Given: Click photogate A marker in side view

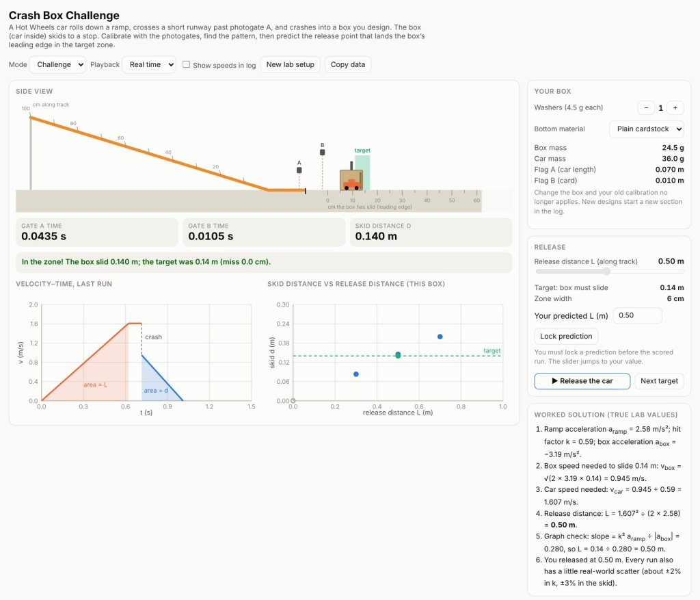Looking at the screenshot, I should [299, 170].
